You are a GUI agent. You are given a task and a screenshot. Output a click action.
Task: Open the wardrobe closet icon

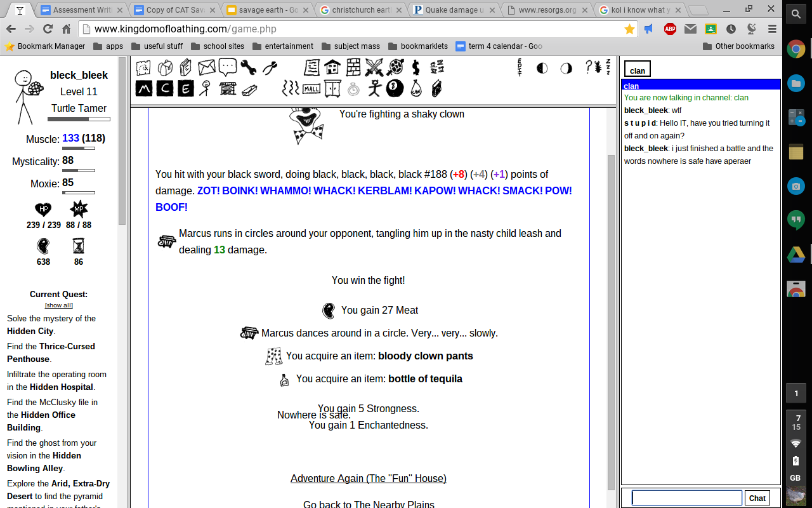[332, 88]
